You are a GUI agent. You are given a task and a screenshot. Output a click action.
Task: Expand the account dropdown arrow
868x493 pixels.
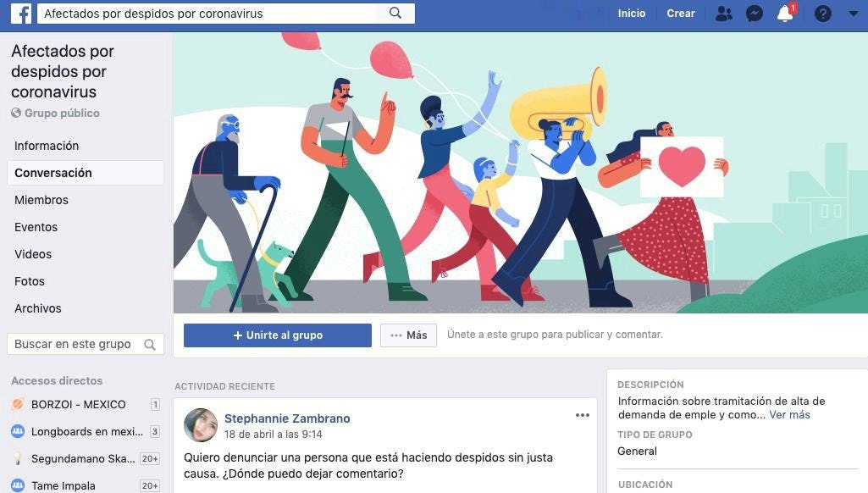point(853,14)
